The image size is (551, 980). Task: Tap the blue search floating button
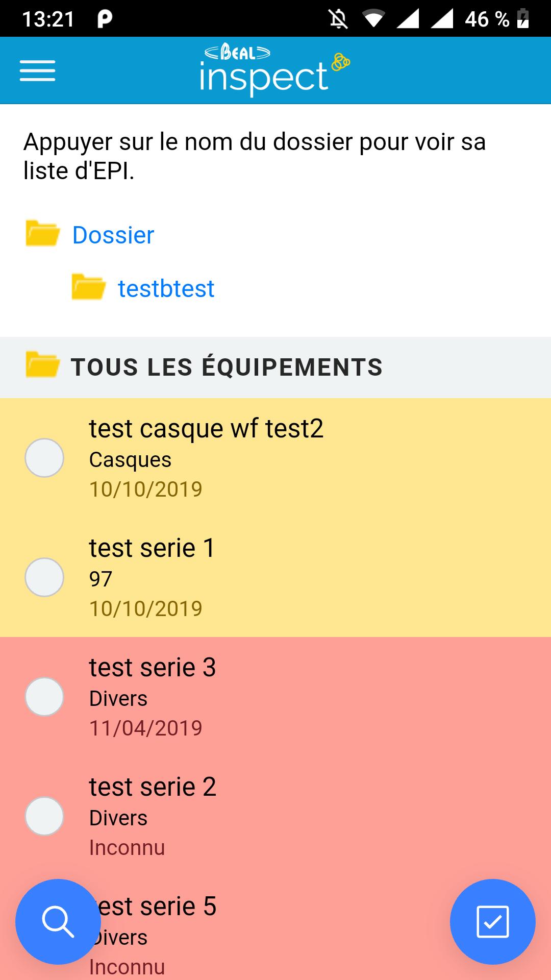pyautogui.click(x=58, y=921)
